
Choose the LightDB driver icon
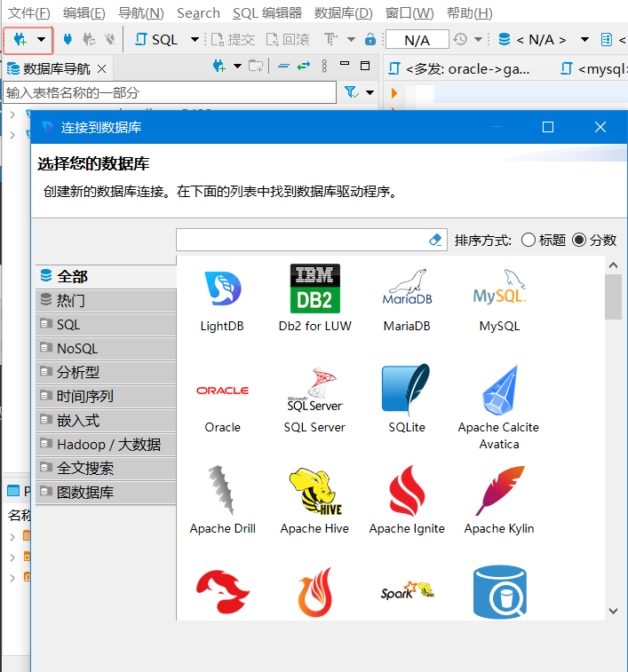[222, 288]
